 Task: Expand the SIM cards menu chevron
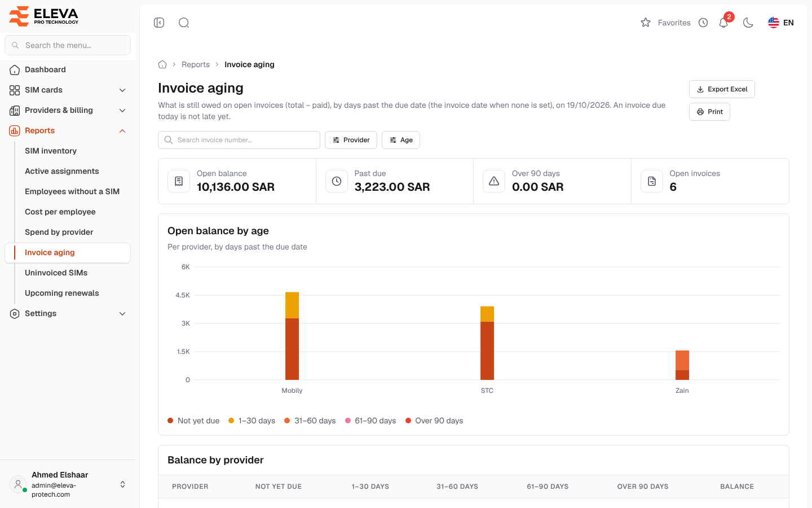[122, 90]
